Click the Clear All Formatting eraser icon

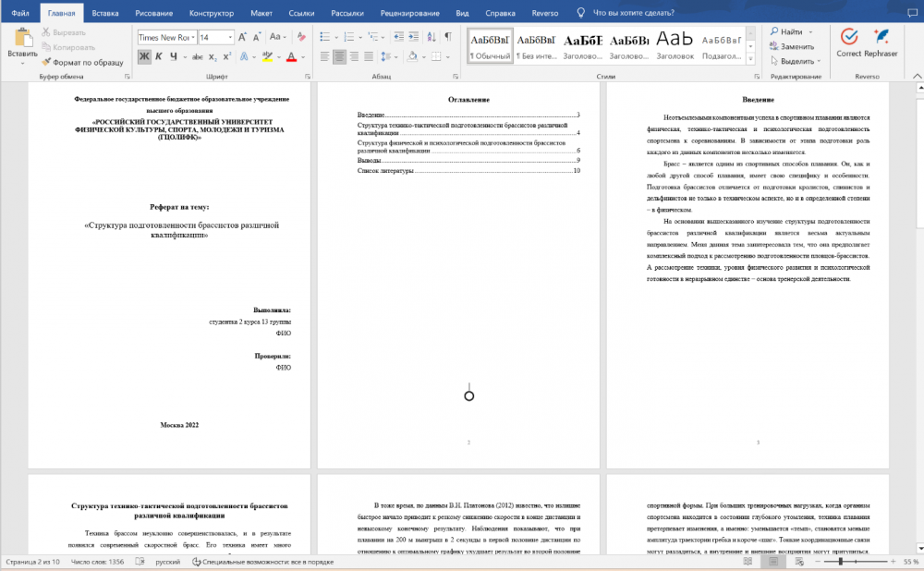coord(301,37)
